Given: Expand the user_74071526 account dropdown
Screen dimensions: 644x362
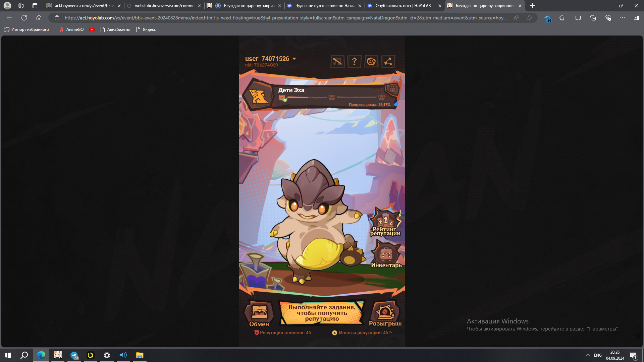Looking at the screenshot, I should pyautogui.click(x=294, y=59).
